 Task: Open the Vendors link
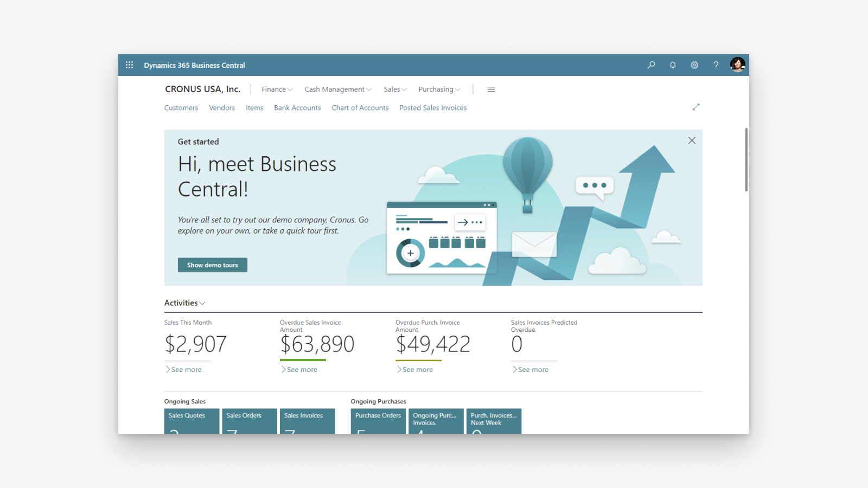pos(222,108)
